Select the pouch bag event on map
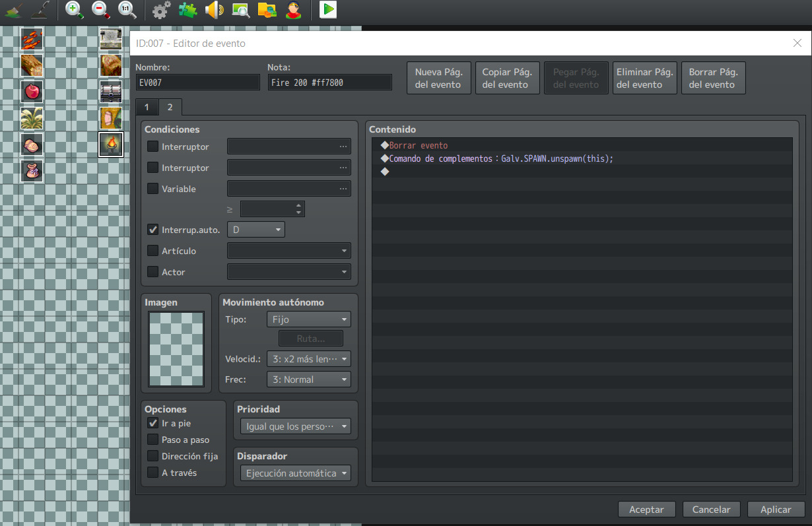812x526 pixels. (32, 171)
